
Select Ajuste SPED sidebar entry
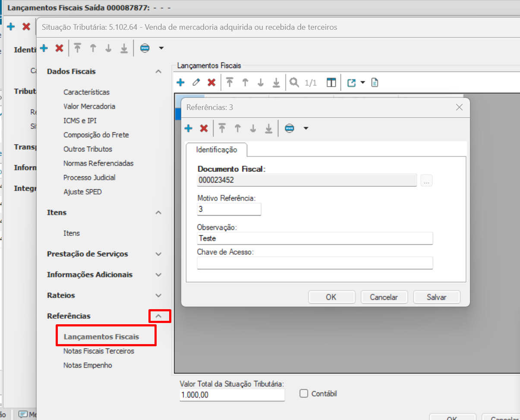coord(82,192)
